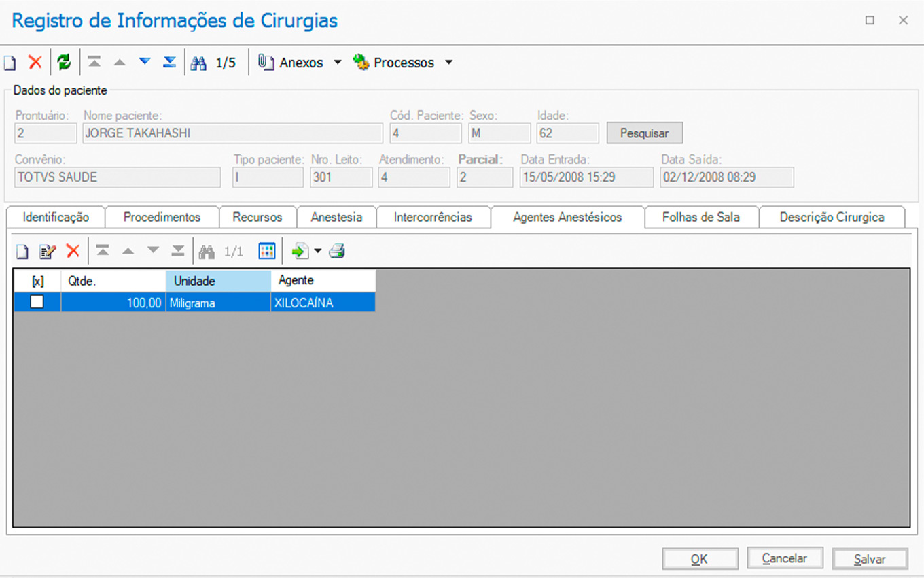This screenshot has height=578, width=924.
Task: Click the Nome paciente field
Action: coord(232,133)
